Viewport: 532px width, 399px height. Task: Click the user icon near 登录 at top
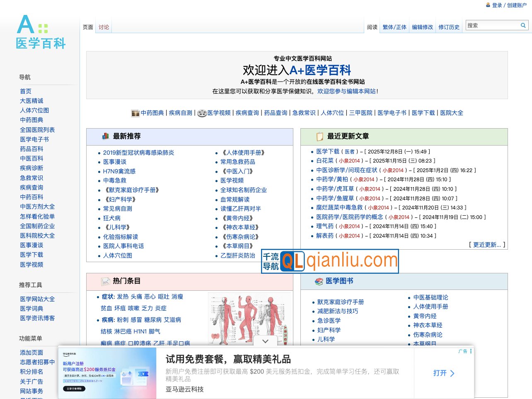pos(488,5)
